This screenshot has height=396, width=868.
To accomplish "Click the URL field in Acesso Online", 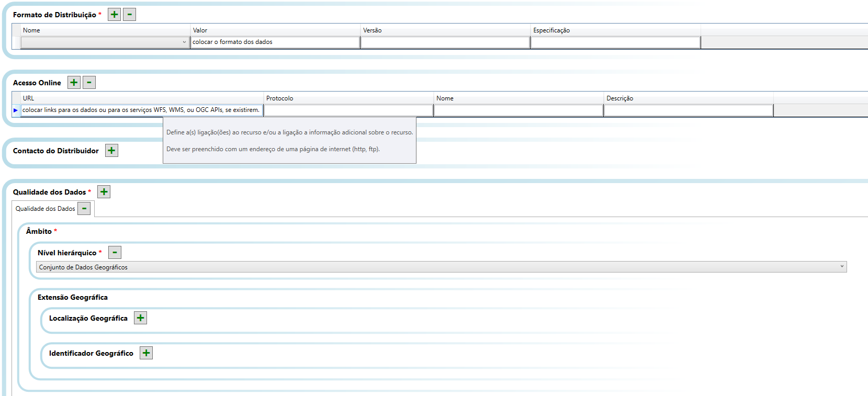I will (141, 110).
